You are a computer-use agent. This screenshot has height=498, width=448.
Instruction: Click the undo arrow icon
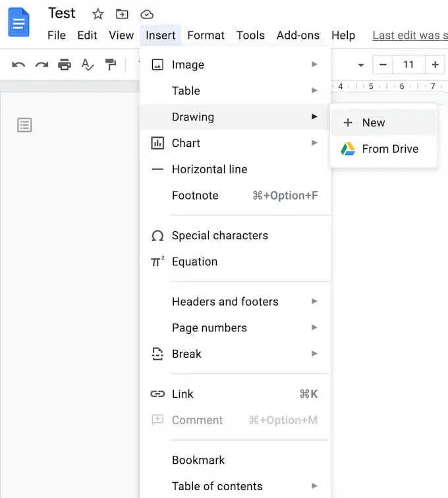[x=18, y=65]
